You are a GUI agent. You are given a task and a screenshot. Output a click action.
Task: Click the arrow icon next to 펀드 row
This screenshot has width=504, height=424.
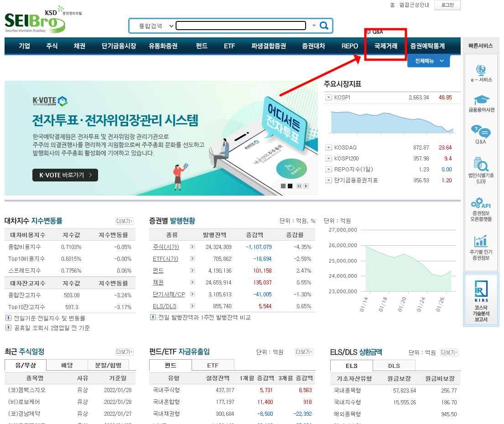192,270
